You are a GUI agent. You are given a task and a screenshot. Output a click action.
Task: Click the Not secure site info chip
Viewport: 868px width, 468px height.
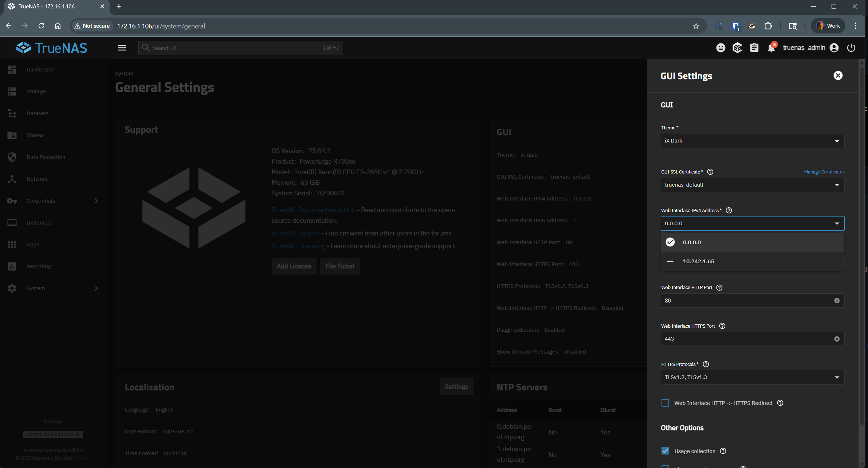[92, 26]
